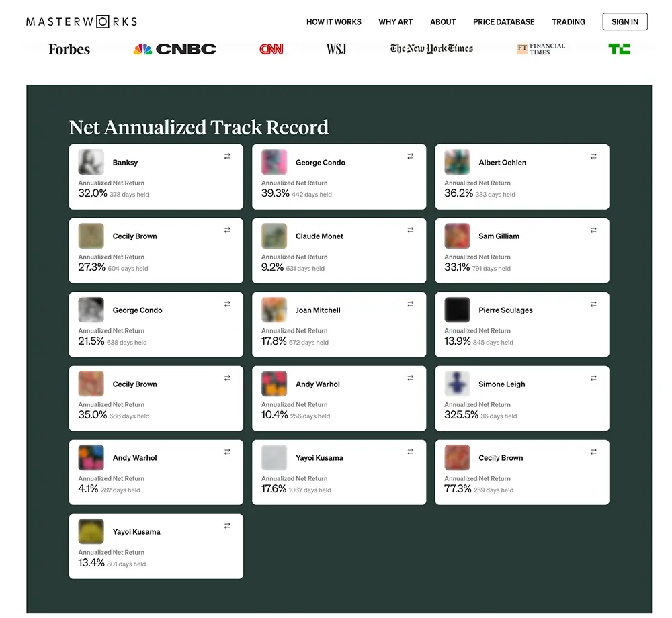Click the 9.2% return value
Screen dimensions: 672x618
[273, 267]
